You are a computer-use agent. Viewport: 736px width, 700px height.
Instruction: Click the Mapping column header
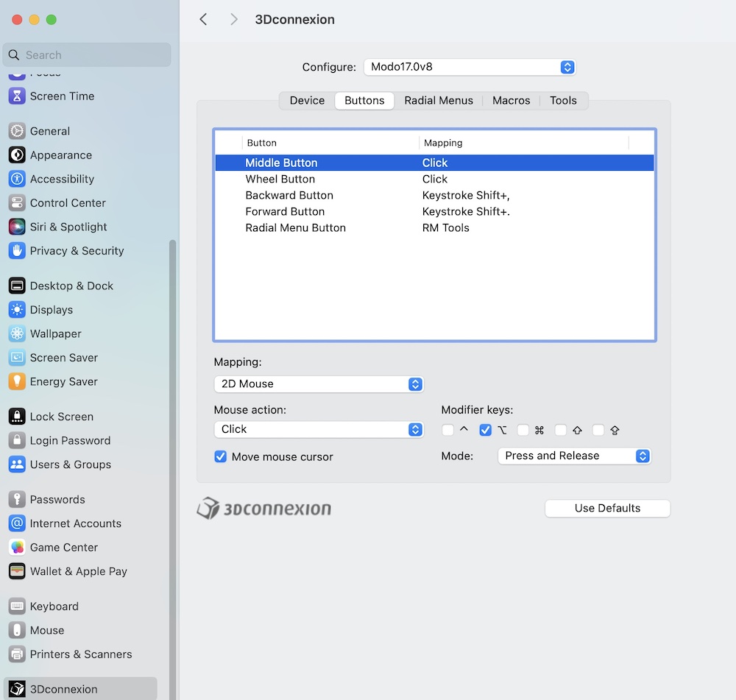pos(524,143)
